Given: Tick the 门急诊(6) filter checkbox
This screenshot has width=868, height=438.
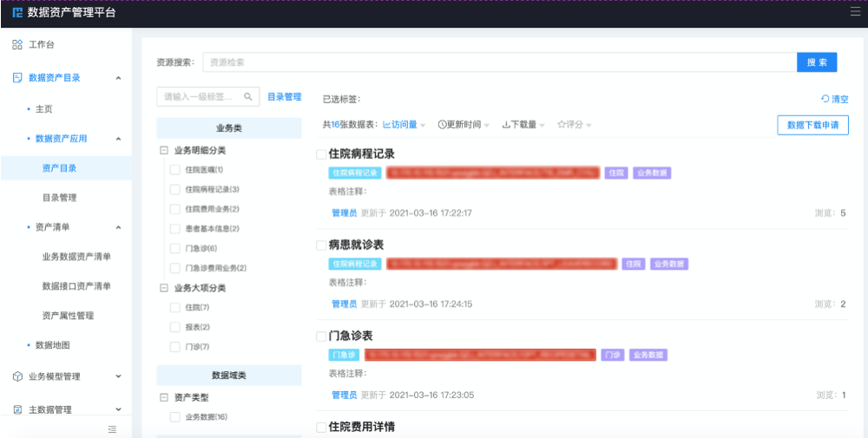Looking at the screenshot, I should 175,248.
